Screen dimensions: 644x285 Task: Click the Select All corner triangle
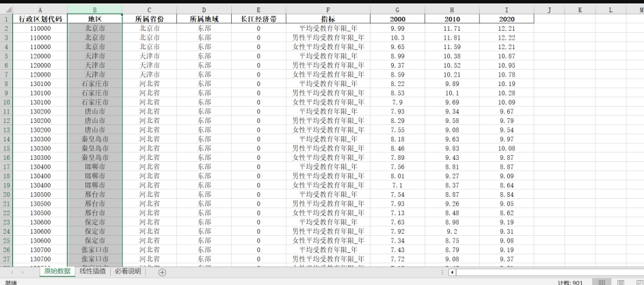coord(8,10)
